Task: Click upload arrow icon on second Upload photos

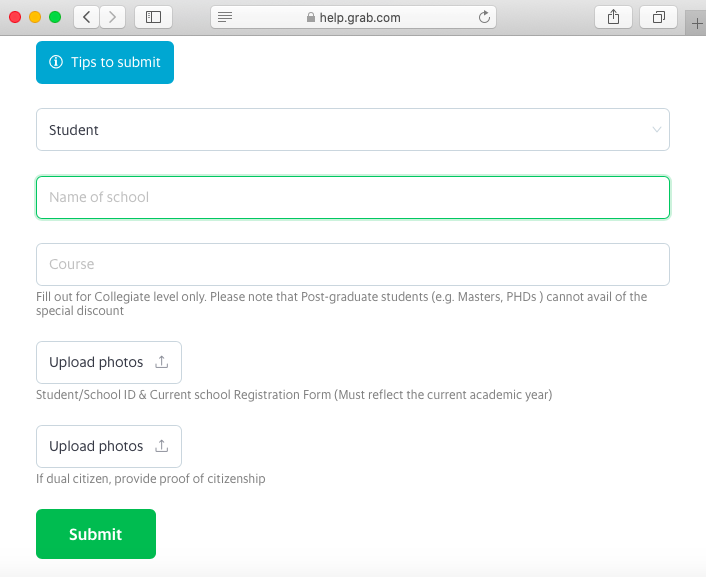Action: point(162,446)
